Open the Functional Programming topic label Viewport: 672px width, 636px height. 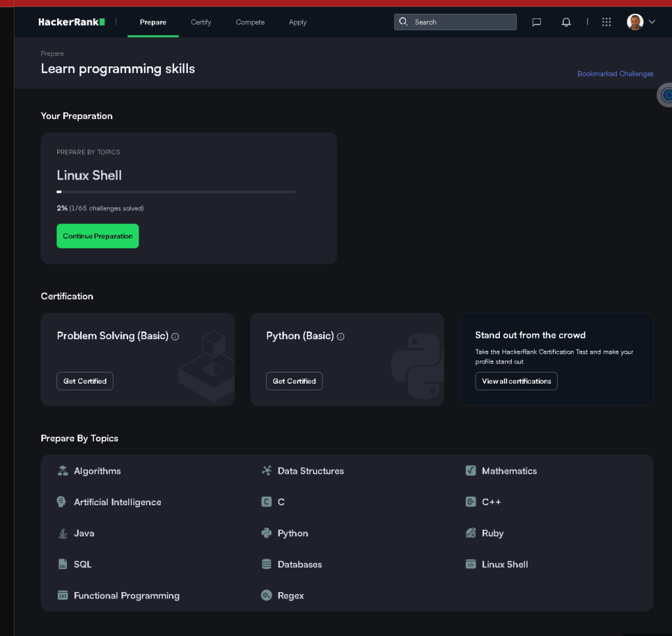click(x=126, y=596)
